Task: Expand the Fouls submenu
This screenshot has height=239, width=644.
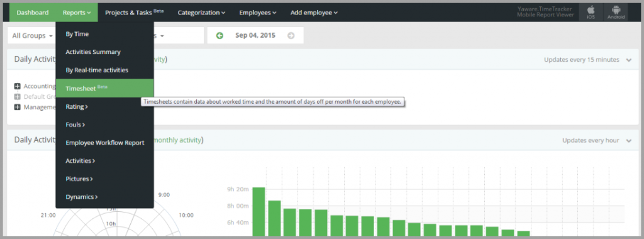Action: 105,125
